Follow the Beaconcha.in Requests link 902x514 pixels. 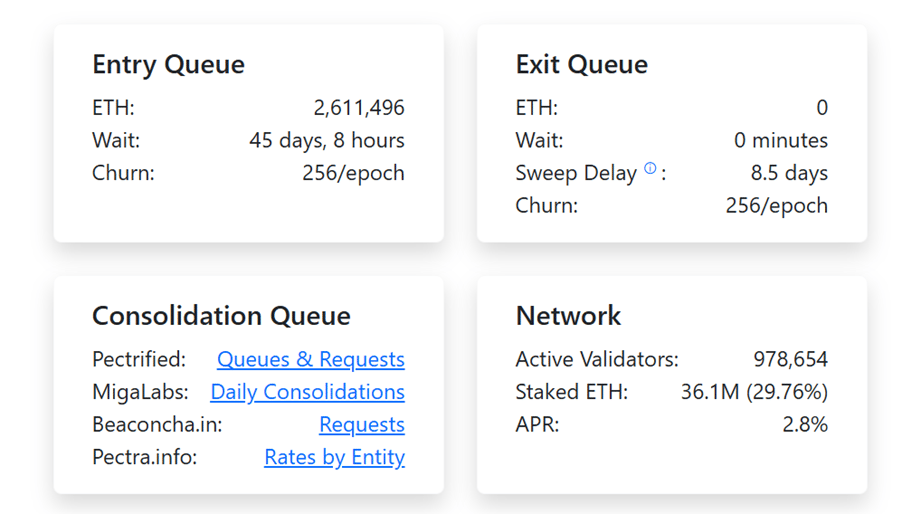[361, 425]
